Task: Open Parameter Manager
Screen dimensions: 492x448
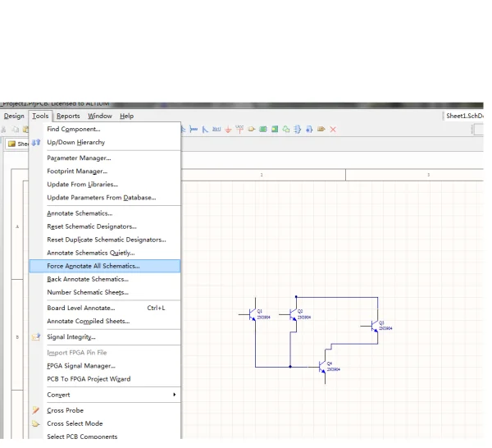Action: pos(105,158)
